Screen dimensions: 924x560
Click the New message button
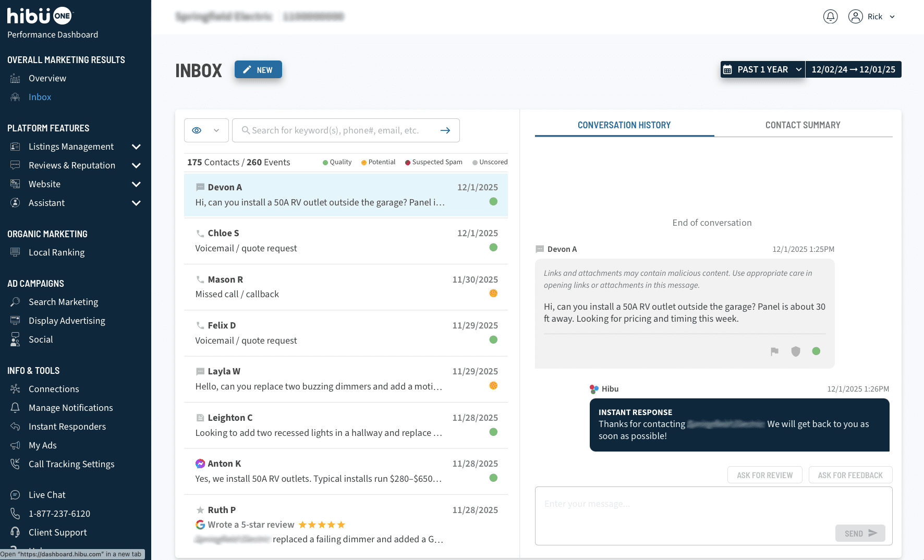click(258, 70)
